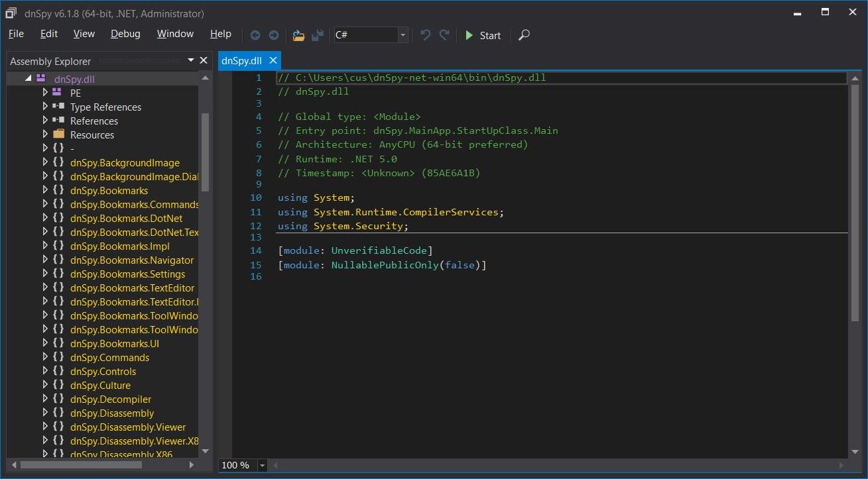Click Assembly Explorer horizontal scrollbar thumb
The image size is (868, 479).
point(81,465)
